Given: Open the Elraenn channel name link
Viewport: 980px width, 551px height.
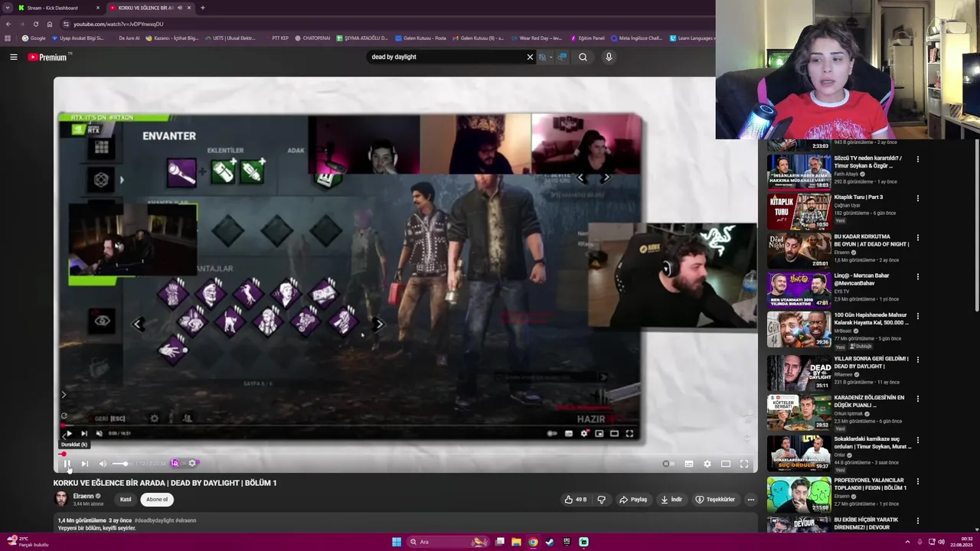Looking at the screenshot, I should [83, 496].
